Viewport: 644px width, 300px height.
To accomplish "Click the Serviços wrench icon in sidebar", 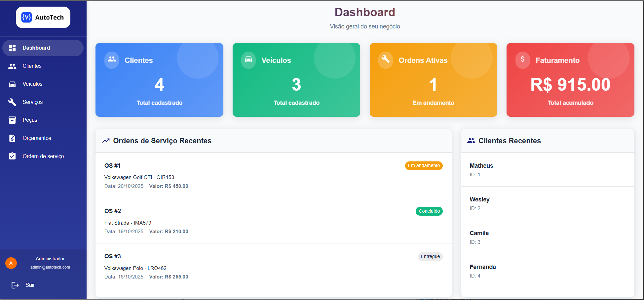I will point(12,102).
